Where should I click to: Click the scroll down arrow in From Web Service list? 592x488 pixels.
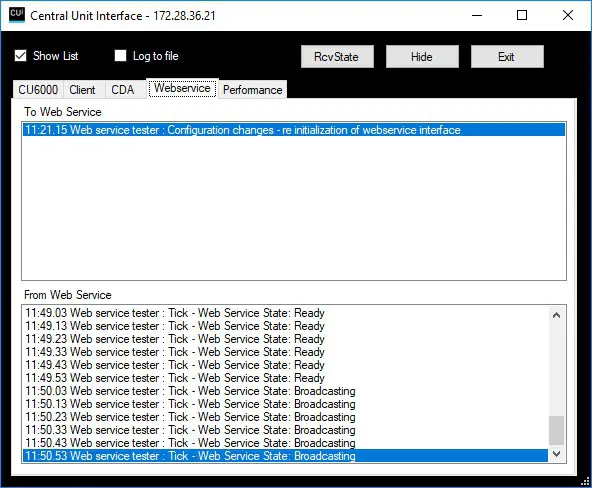click(x=557, y=454)
